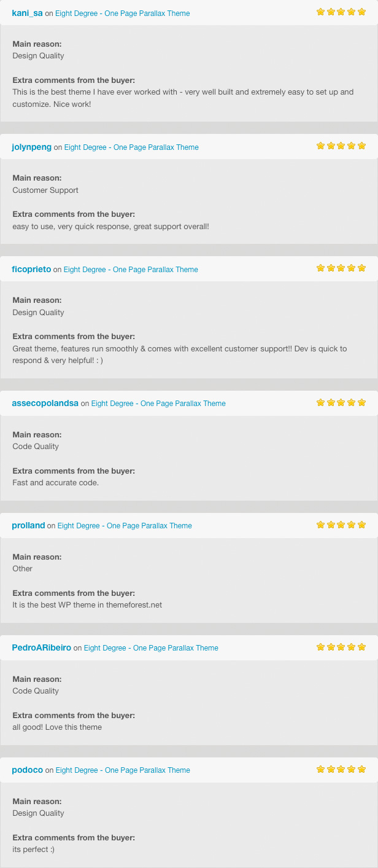Image resolution: width=378 pixels, height=868 pixels.
Task: Open Eight Degree theme link in podoco's review
Action: 123,770
